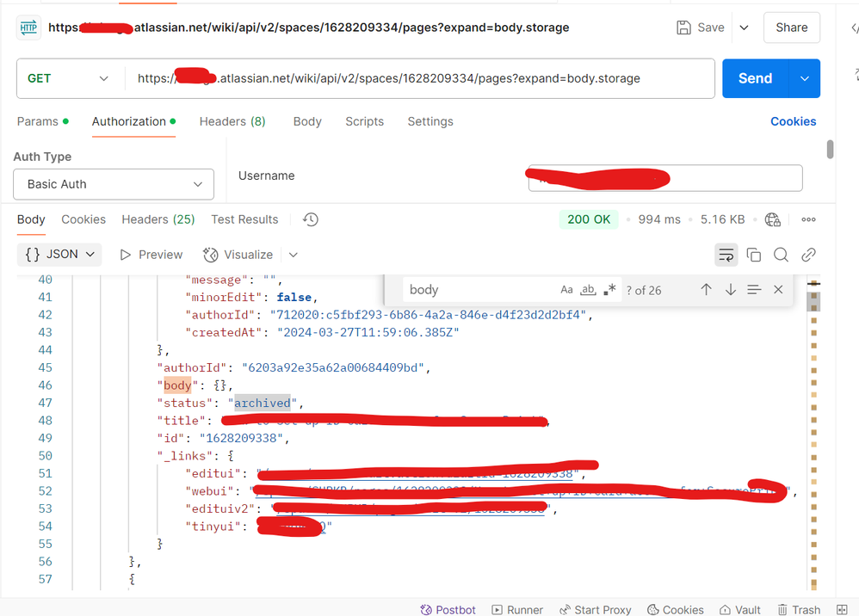Copy response with the copy icon
This screenshot has height=616, width=859.
tap(754, 255)
